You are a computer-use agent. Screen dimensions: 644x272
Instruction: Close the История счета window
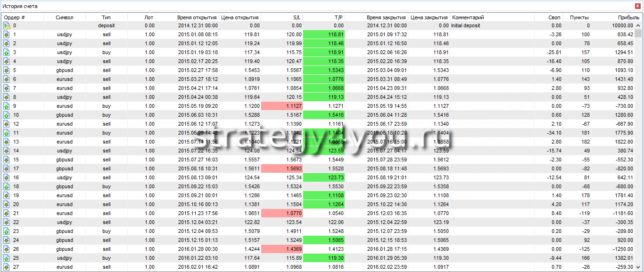pyautogui.click(x=638, y=6)
